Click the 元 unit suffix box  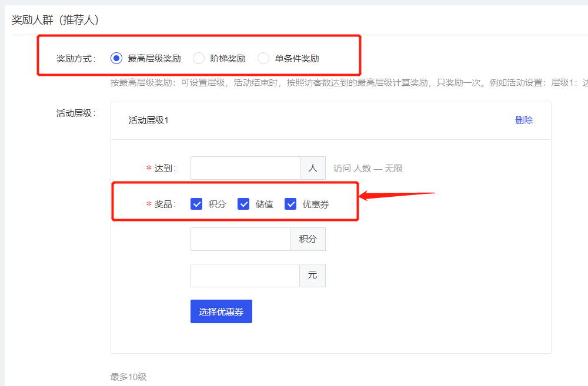pyautogui.click(x=312, y=276)
